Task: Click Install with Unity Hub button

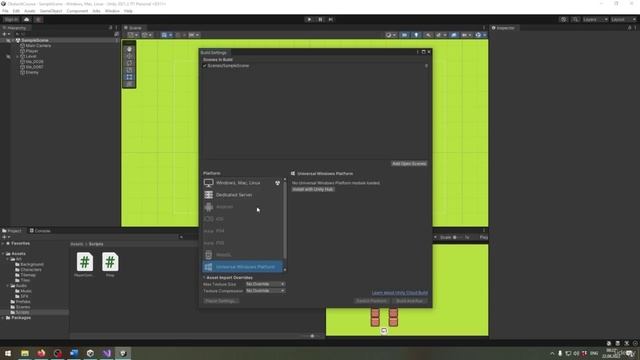Action: [313, 189]
